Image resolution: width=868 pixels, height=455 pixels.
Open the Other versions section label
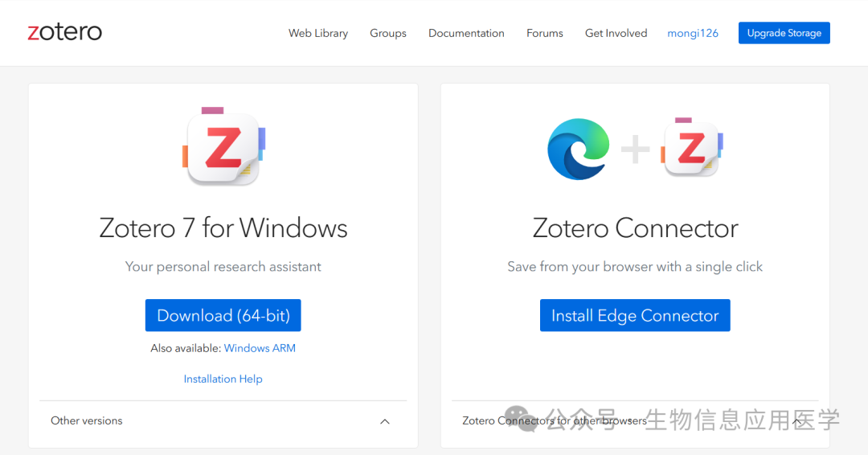click(86, 420)
